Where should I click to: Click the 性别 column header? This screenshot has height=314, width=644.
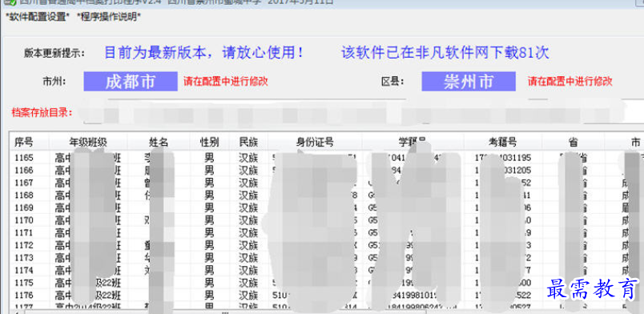(x=209, y=143)
